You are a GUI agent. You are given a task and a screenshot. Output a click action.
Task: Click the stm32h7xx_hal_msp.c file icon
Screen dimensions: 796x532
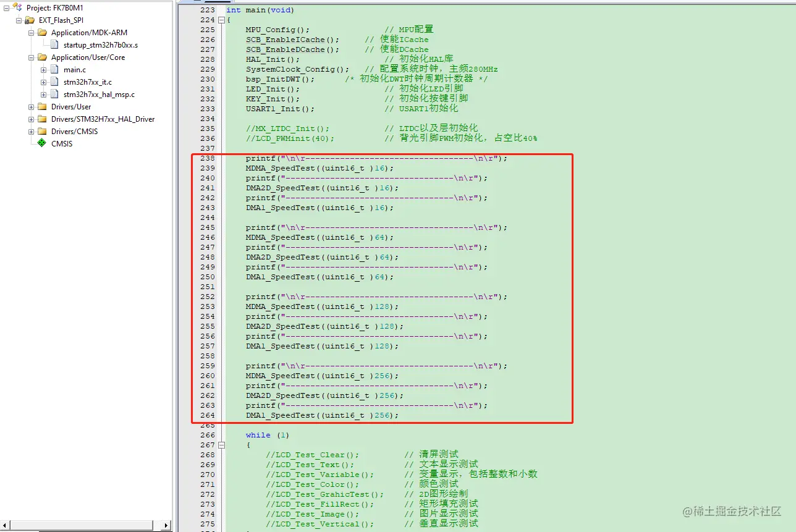[x=54, y=94]
